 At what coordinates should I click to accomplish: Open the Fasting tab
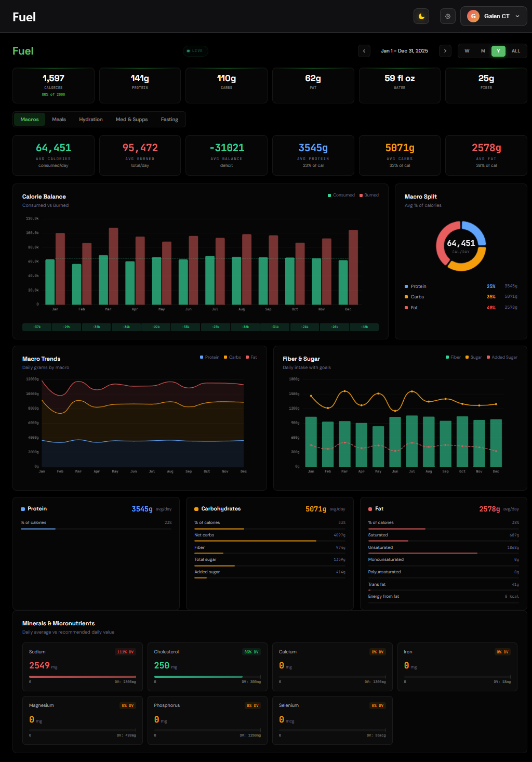coord(169,120)
